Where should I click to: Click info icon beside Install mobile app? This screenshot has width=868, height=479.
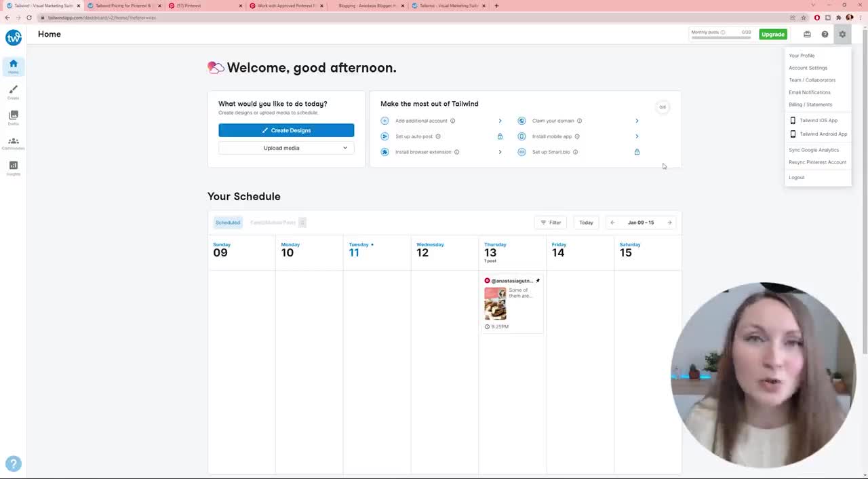pyautogui.click(x=577, y=136)
